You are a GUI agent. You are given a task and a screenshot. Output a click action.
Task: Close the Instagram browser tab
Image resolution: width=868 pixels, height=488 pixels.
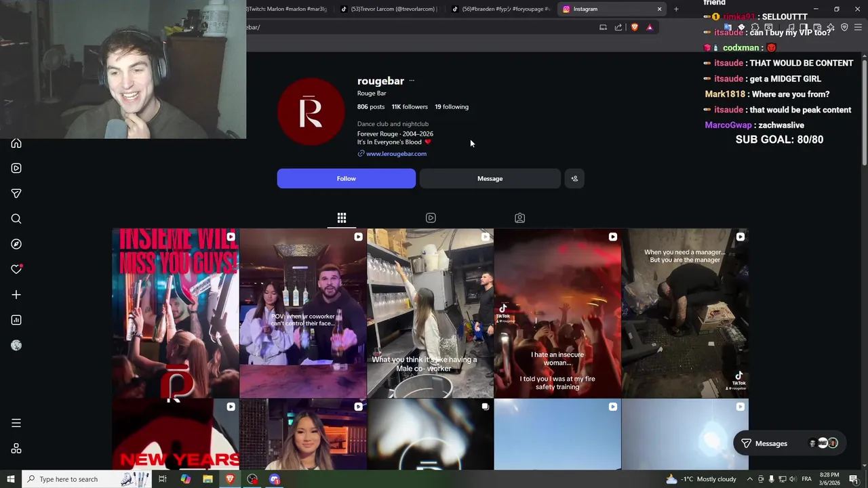(659, 9)
